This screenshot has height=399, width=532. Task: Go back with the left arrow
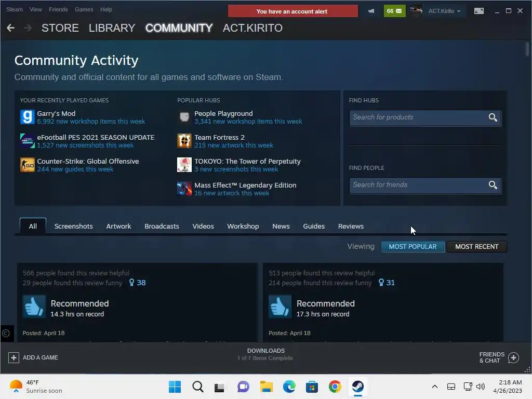click(10, 28)
